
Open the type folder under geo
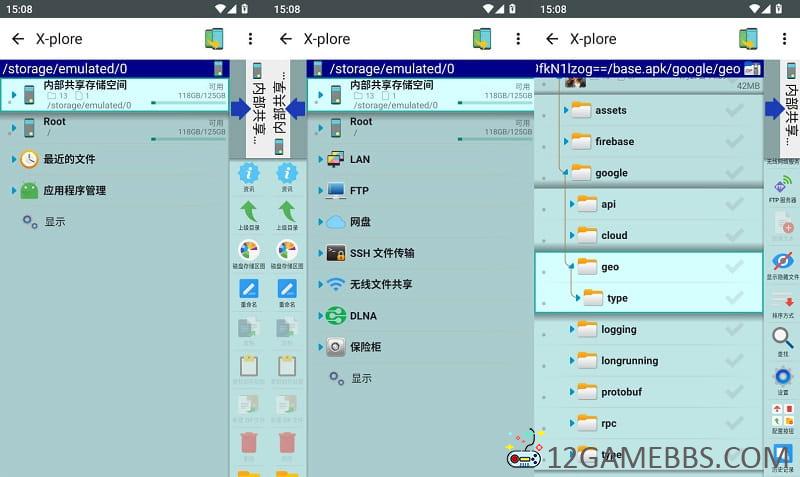point(617,298)
